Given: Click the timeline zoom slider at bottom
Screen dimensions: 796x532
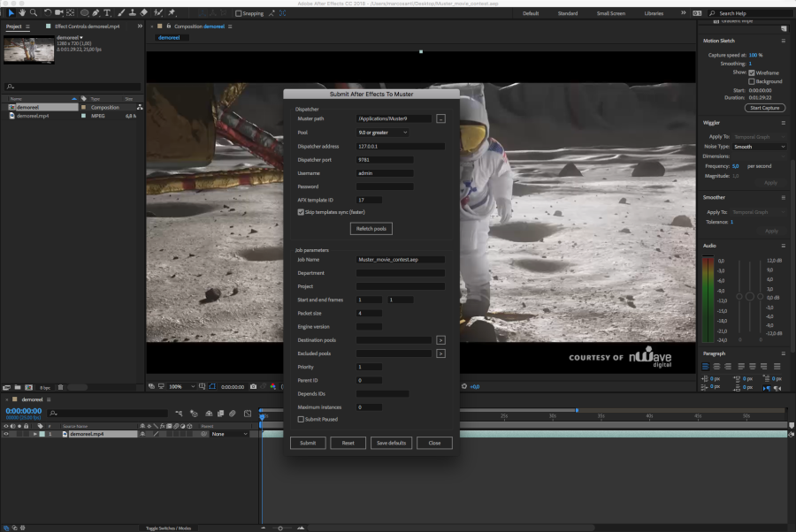Looking at the screenshot, I should pos(280,528).
